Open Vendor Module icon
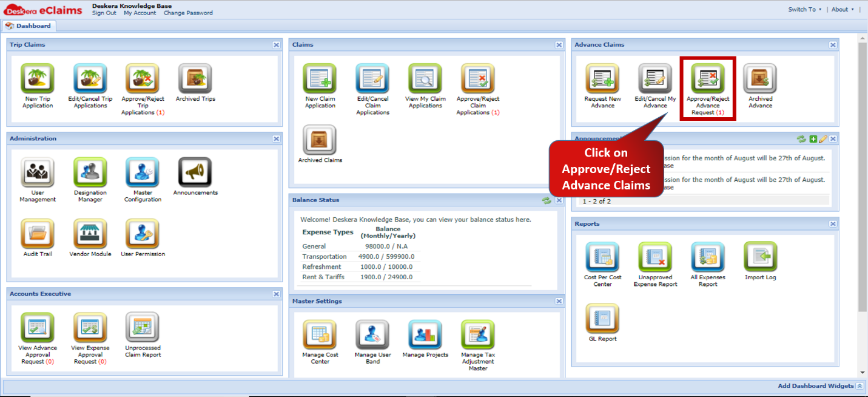Screen dimensions: 868x397 [90, 234]
